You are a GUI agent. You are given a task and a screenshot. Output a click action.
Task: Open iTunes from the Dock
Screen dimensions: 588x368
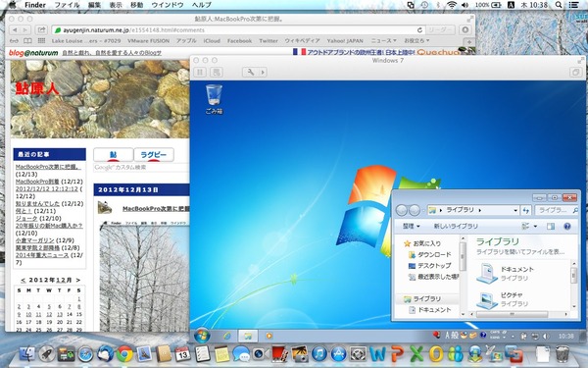point(319,353)
